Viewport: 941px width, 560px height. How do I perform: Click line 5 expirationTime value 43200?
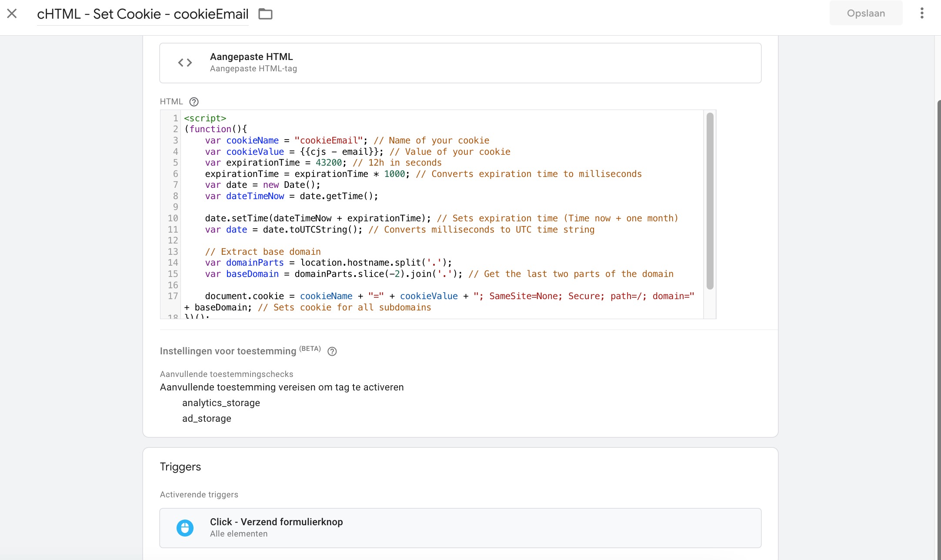click(328, 163)
